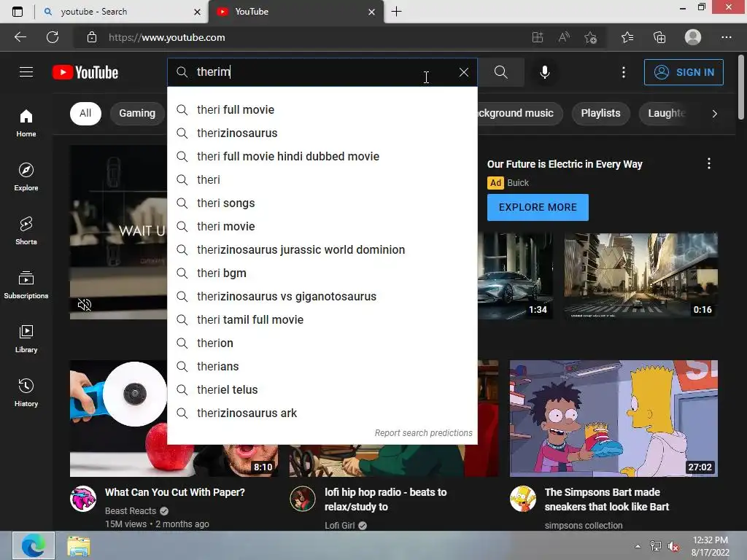747x560 pixels.
Task: Choose the plain 'theri' suggestion
Action: tap(322, 180)
